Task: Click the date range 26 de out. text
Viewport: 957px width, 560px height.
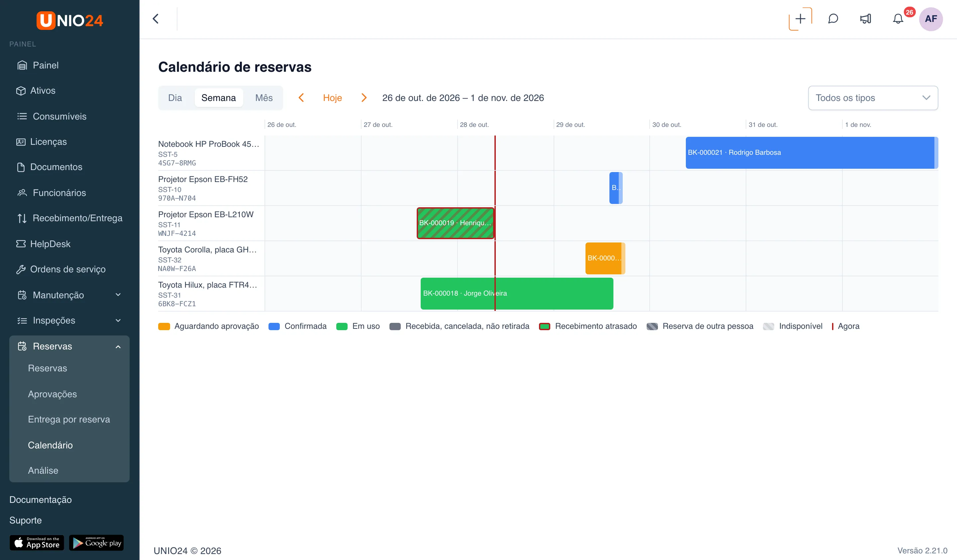Action: (x=463, y=98)
